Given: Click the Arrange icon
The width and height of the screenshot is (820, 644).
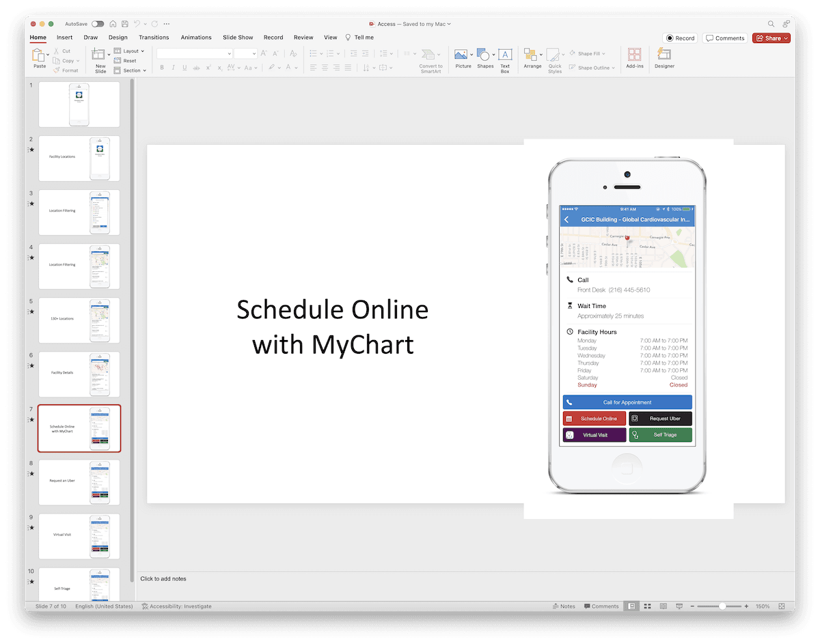Looking at the screenshot, I should [531, 55].
